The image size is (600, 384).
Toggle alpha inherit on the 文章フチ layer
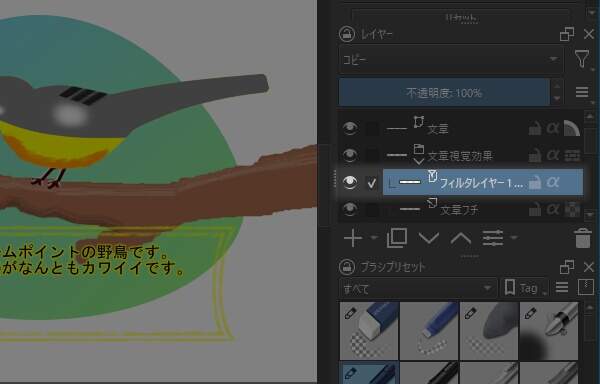click(x=553, y=210)
